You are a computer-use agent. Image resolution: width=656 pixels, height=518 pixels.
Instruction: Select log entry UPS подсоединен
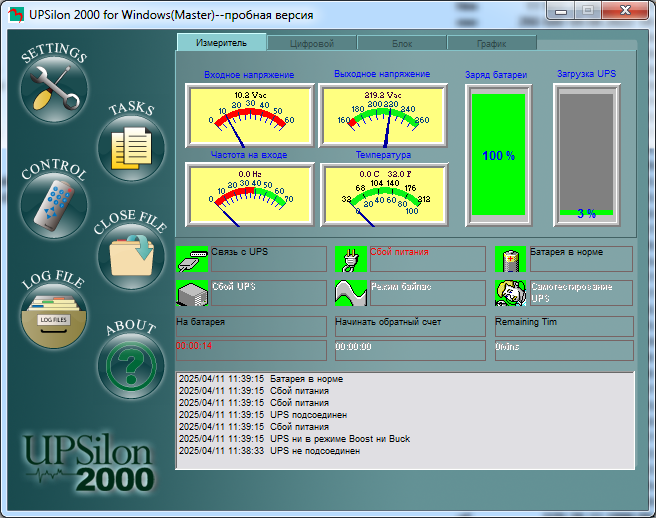[x=263, y=415]
